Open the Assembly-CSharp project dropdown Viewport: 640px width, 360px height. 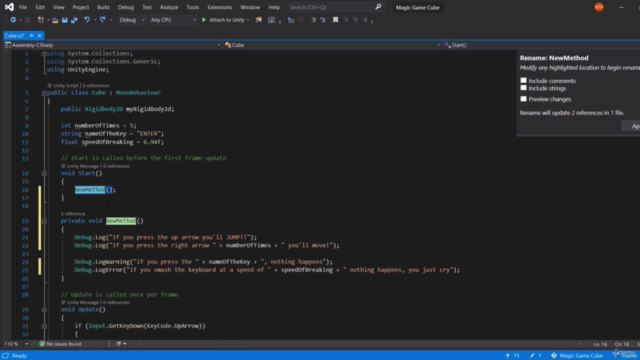[x=113, y=45]
